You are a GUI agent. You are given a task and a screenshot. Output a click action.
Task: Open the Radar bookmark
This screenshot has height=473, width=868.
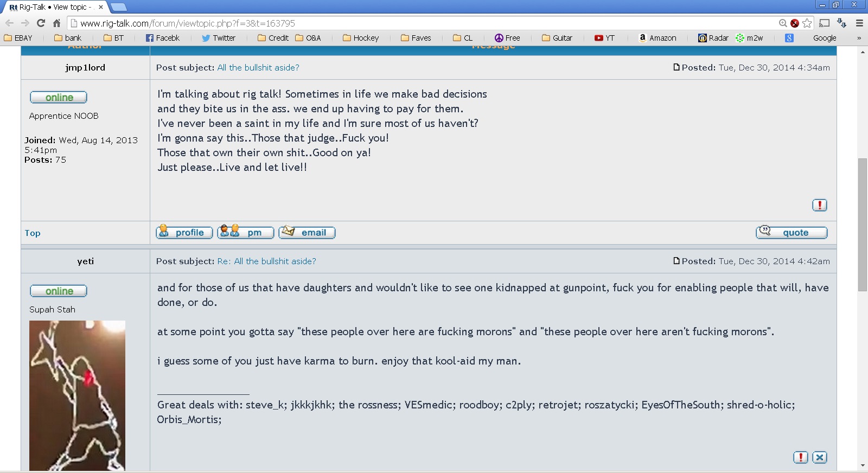713,38
